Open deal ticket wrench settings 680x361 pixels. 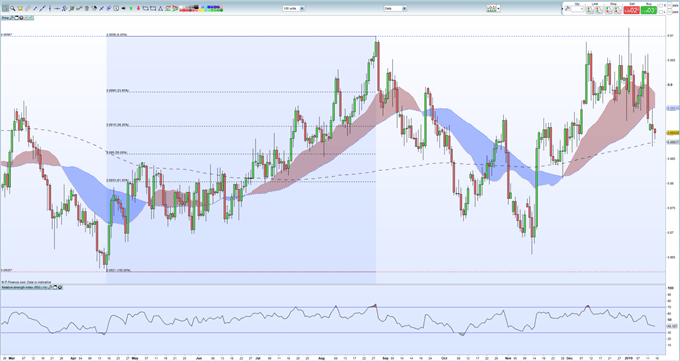coord(568,8)
